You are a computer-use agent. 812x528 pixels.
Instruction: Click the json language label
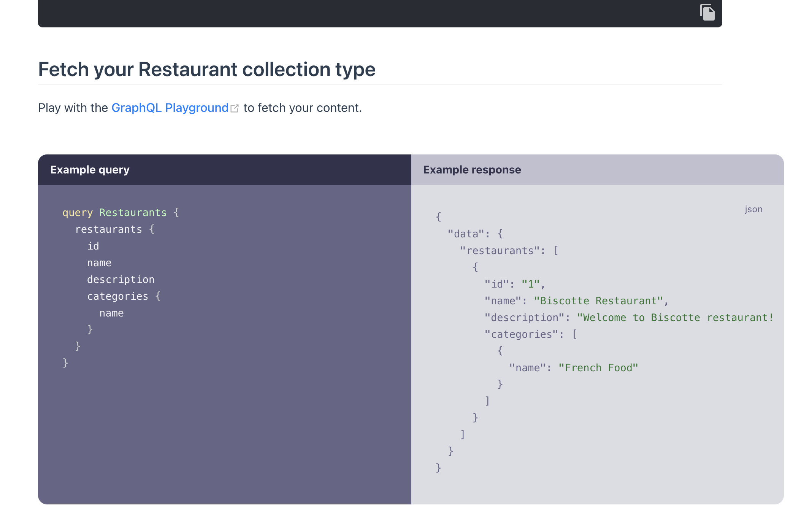753,209
